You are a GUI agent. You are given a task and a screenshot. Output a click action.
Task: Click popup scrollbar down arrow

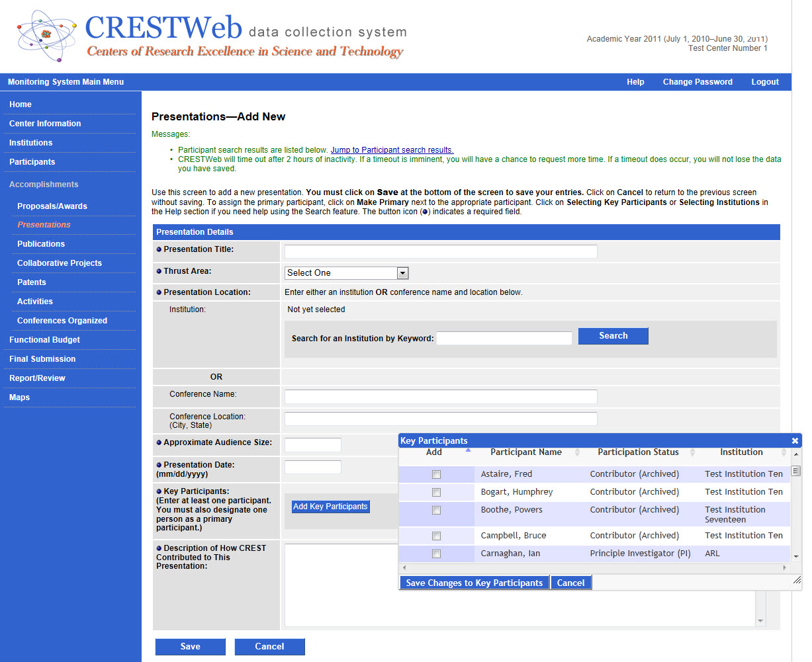(796, 557)
